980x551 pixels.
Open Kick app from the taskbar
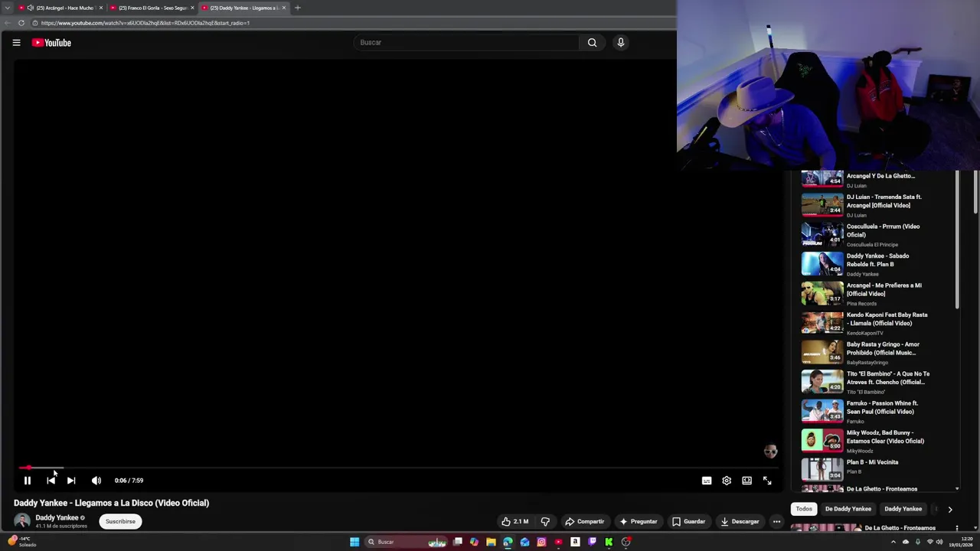609,542
